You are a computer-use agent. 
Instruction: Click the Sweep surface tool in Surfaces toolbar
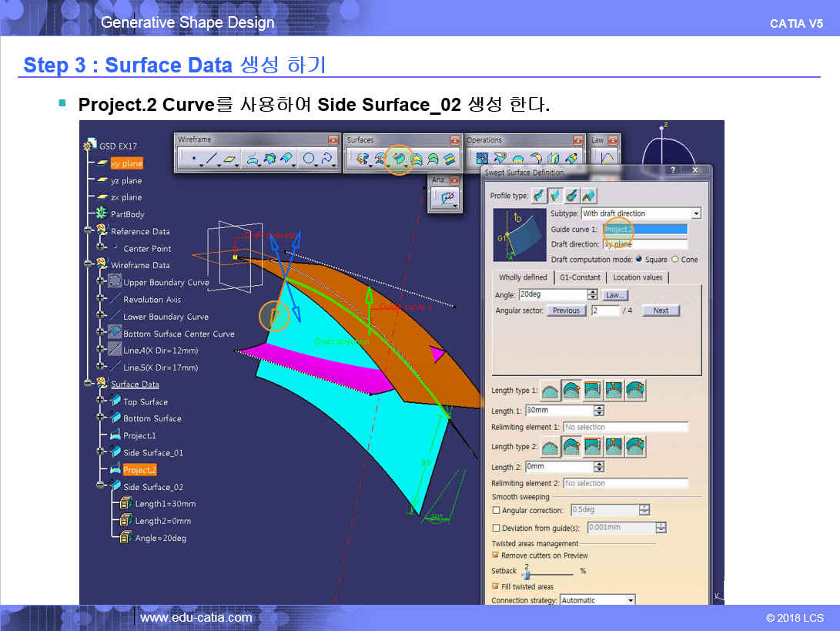pos(398,159)
